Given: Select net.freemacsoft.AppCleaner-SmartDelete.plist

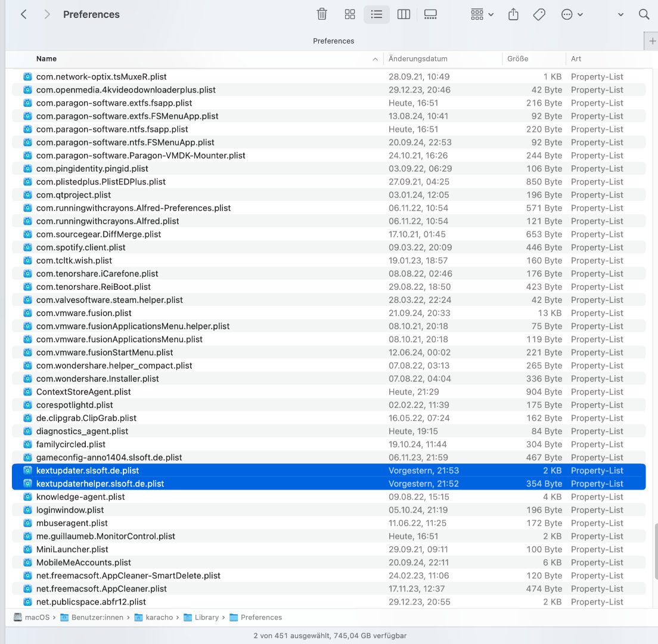Looking at the screenshot, I should tap(328, 575).
